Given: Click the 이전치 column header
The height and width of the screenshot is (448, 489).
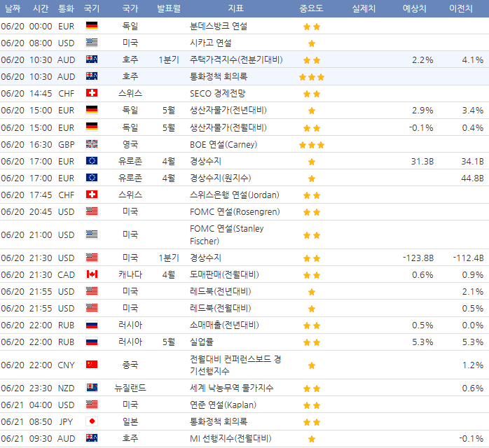Looking at the screenshot, I should point(461,8).
